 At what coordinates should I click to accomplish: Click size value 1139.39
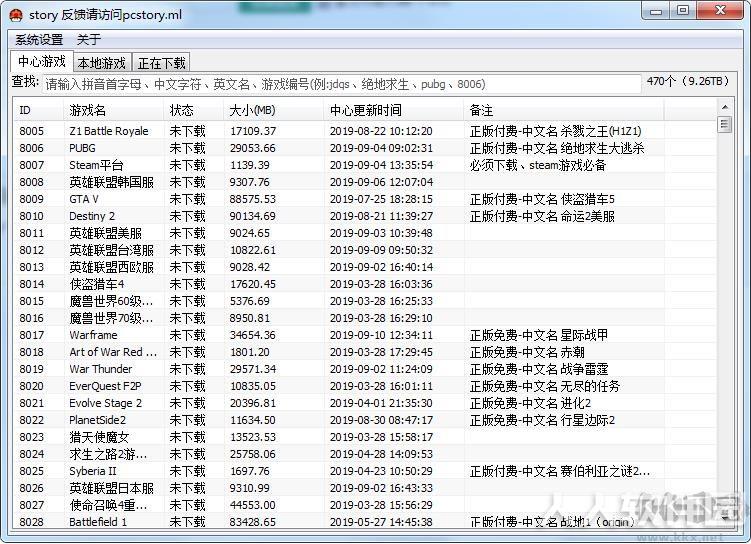point(250,165)
